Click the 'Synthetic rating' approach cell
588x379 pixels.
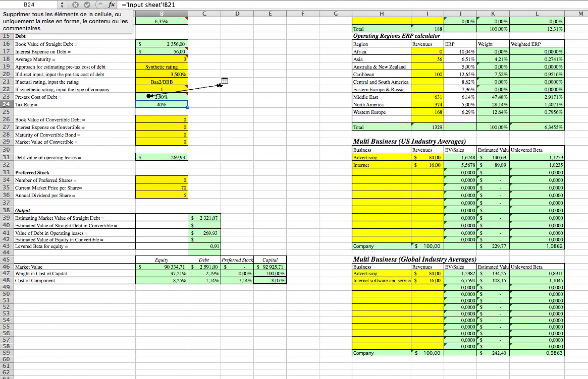162,67
